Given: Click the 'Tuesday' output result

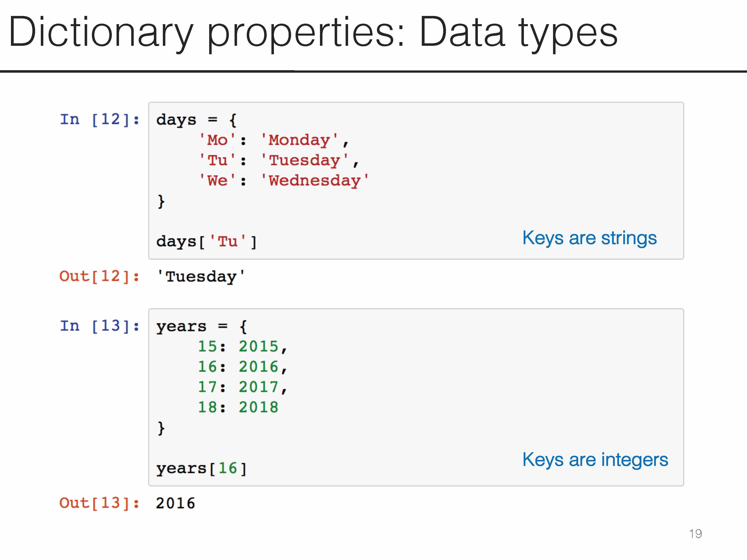Looking at the screenshot, I should pos(201,277).
